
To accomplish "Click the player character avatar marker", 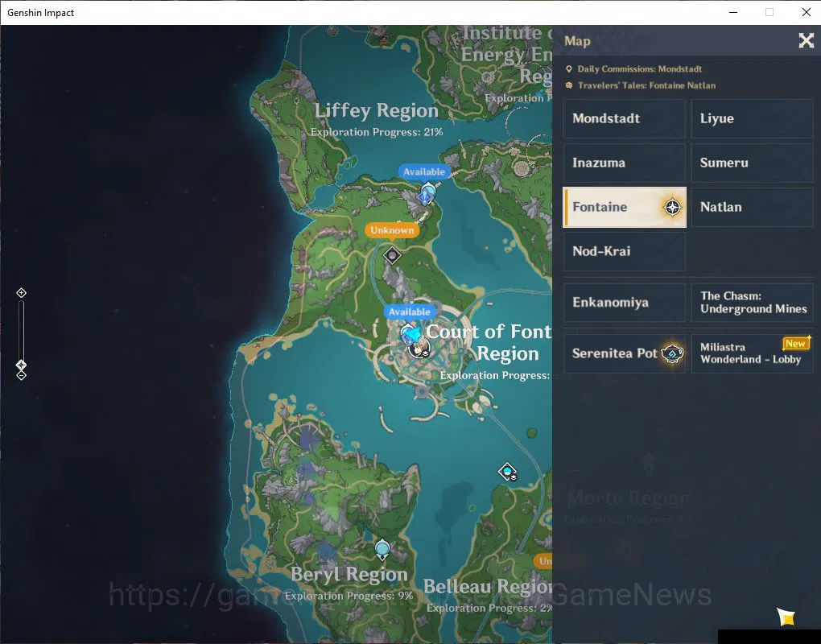I will pyautogui.click(x=419, y=349).
